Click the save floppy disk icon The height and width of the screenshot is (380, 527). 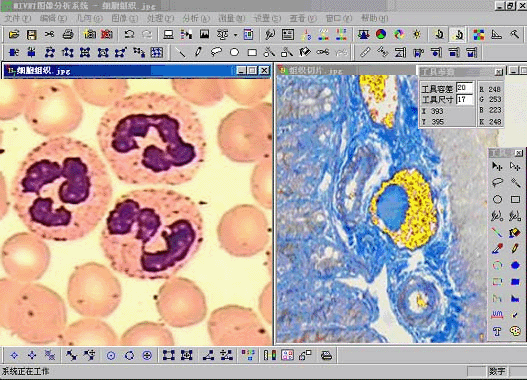click(32, 35)
